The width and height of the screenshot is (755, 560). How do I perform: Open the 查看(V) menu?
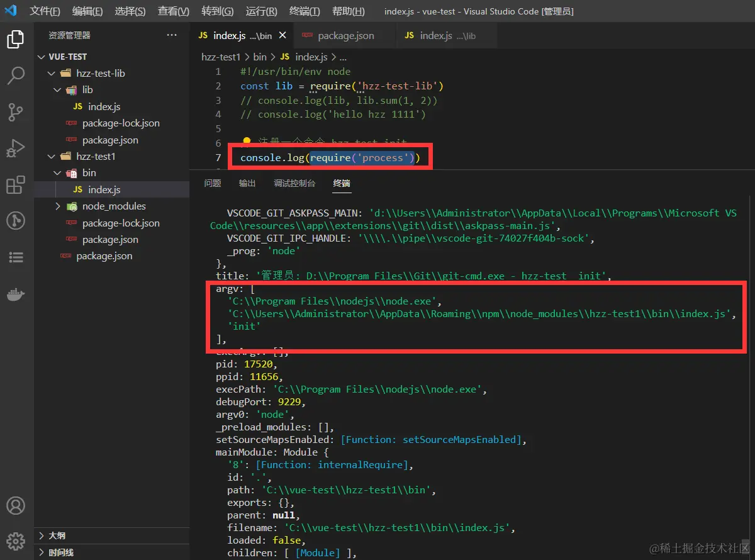(174, 11)
